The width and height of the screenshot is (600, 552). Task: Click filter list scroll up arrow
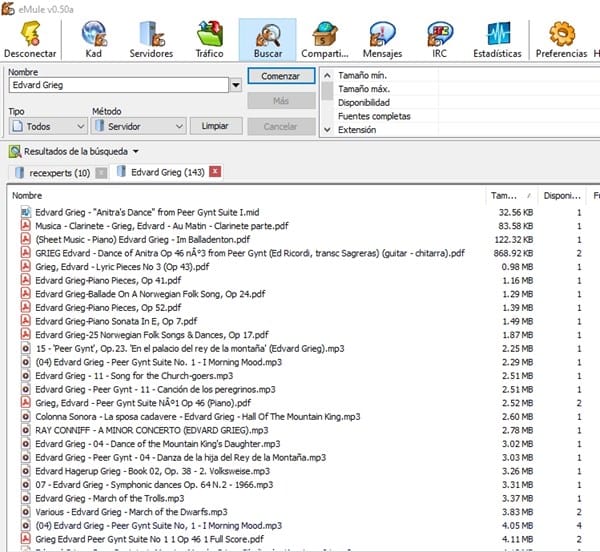[327, 76]
